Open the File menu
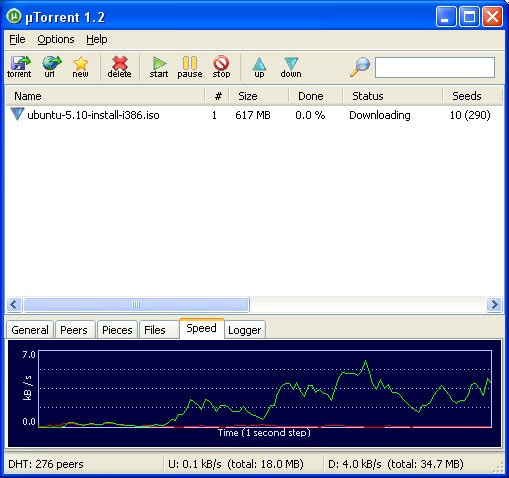Image resolution: width=509 pixels, height=478 pixels. click(17, 39)
